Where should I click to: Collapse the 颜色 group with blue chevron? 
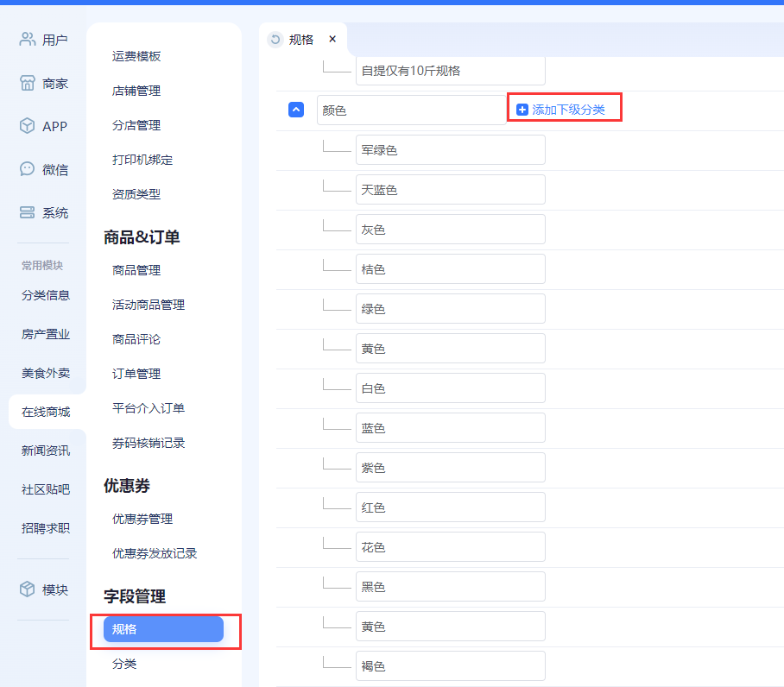click(296, 110)
